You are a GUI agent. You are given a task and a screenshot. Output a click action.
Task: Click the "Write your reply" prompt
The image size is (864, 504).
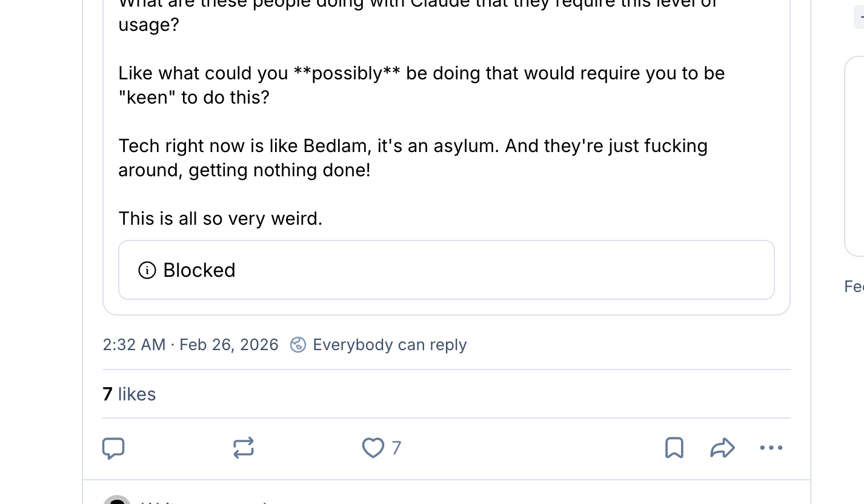(x=206, y=502)
